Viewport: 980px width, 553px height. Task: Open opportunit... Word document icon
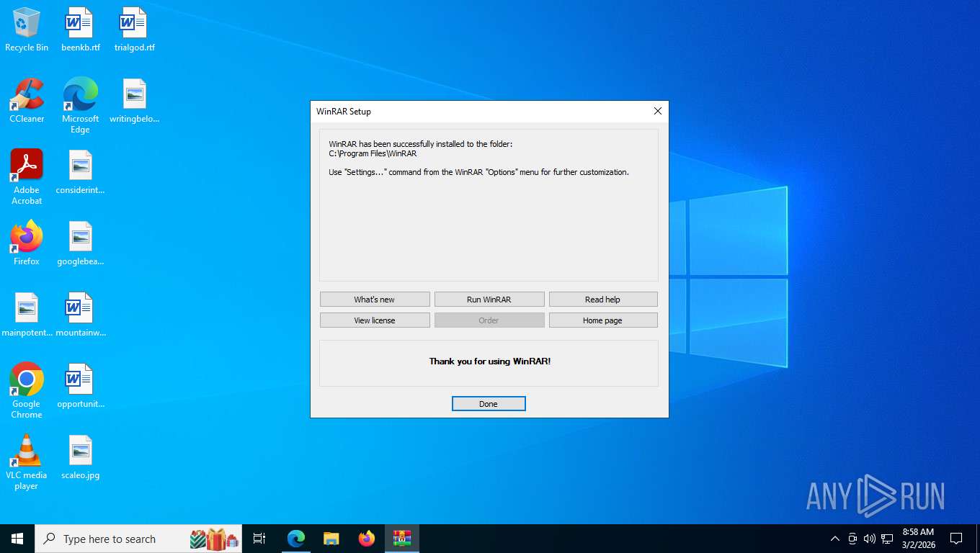(80, 386)
